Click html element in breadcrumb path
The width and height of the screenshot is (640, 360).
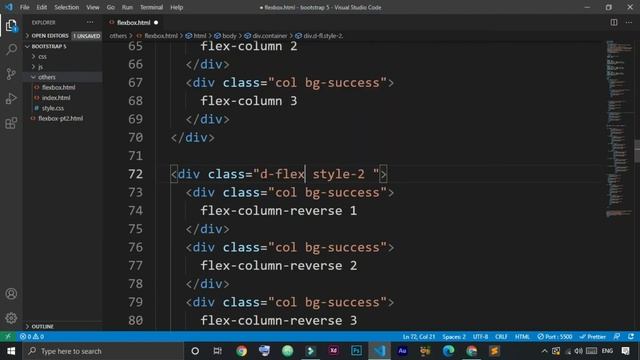click(200, 36)
